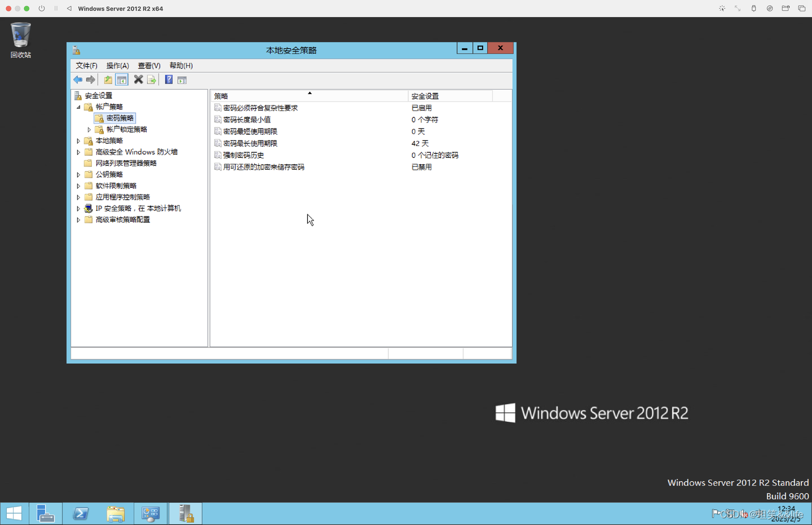
Task: Expand the 公钥策略 tree node
Action: pos(78,175)
